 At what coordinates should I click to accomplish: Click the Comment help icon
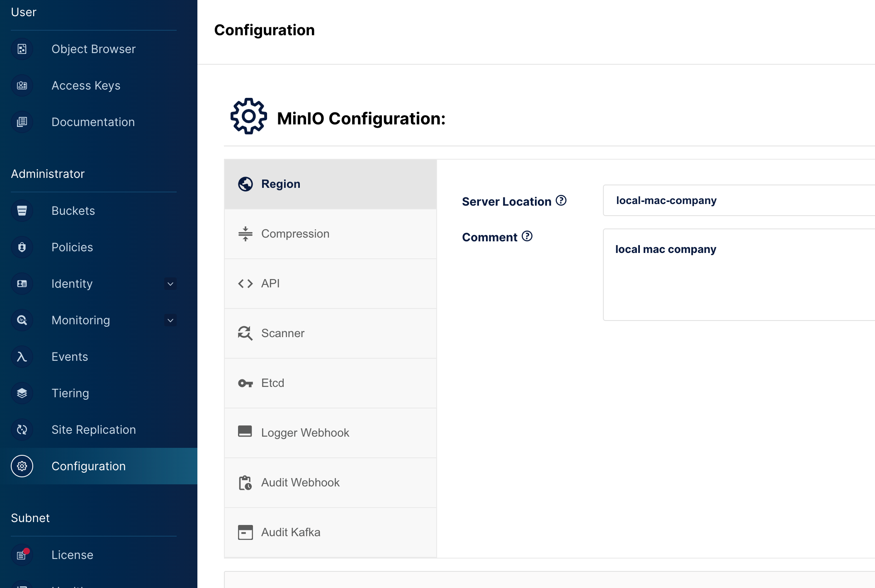tap(527, 236)
